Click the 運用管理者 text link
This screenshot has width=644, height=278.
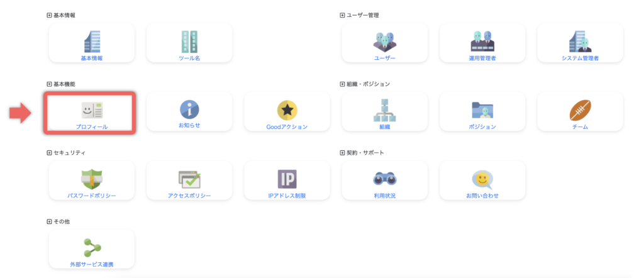pyautogui.click(x=482, y=58)
